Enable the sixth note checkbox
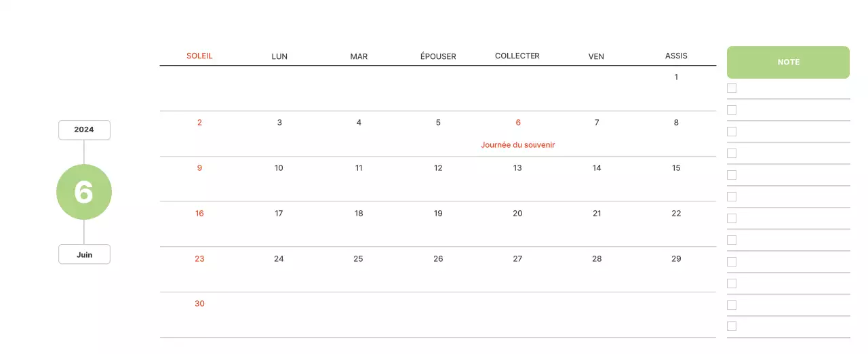868x354 pixels. (732, 197)
